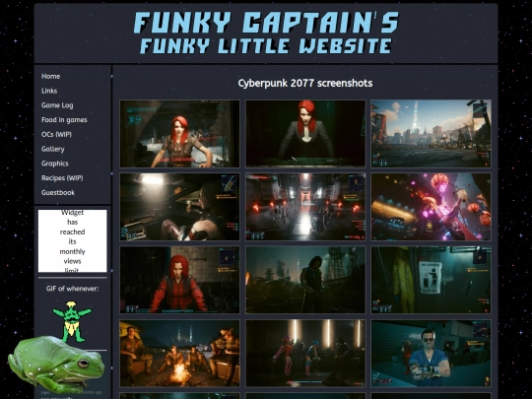Navigate to the Gallery page

(52, 149)
